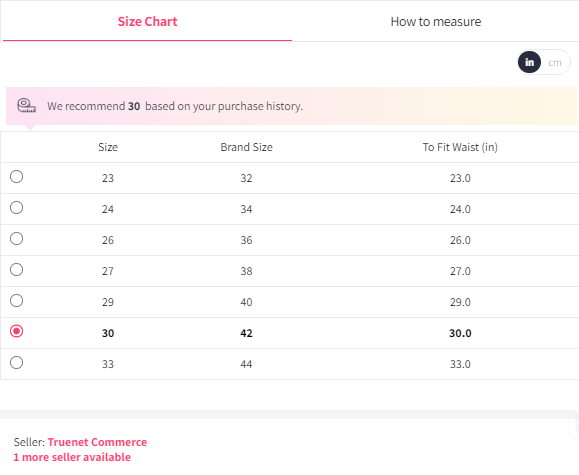Click brand size 42 in highlighted row
The height and width of the screenshot is (475, 579).
click(x=246, y=333)
